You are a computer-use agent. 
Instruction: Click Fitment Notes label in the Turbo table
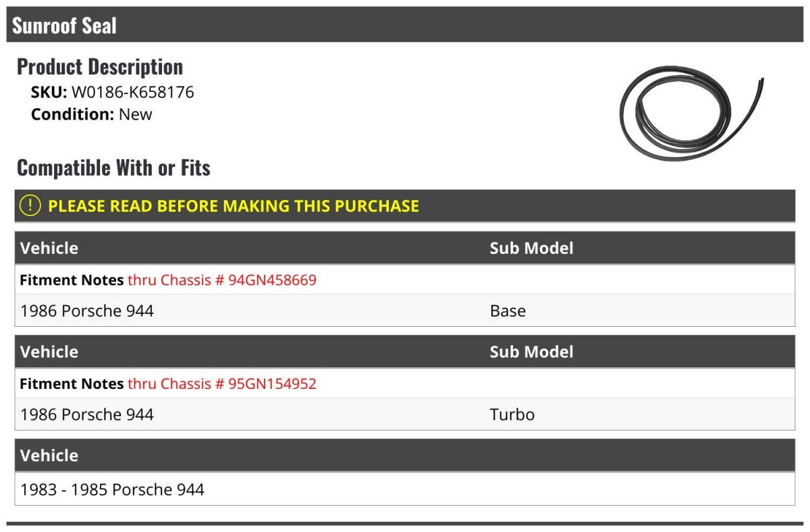click(72, 383)
